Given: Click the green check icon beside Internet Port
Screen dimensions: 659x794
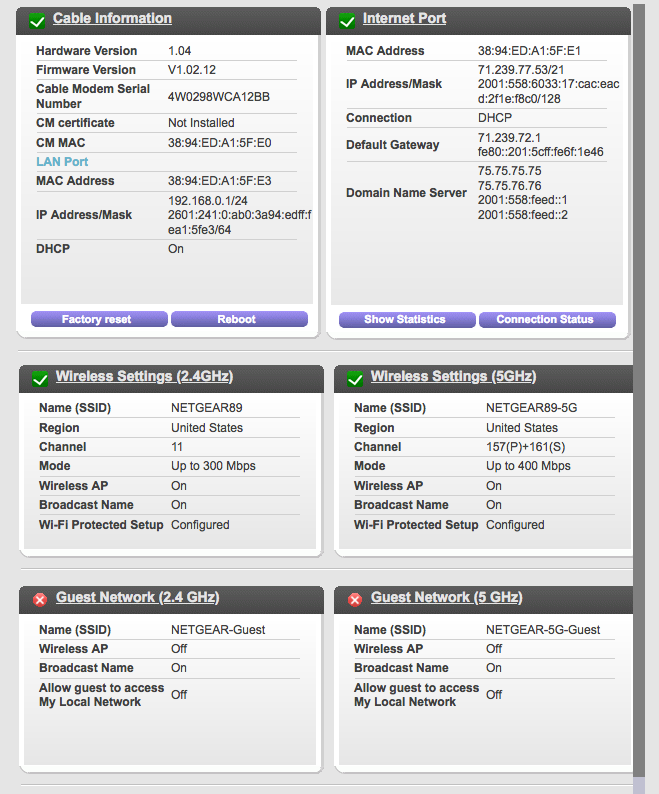Looking at the screenshot, I should (347, 21).
